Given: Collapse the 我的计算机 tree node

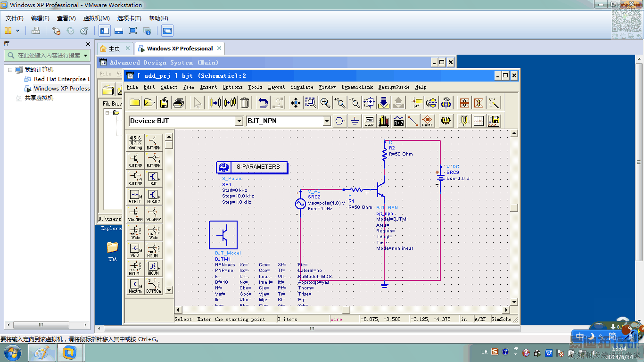Looking at the screenshot, I should [10, 70].
